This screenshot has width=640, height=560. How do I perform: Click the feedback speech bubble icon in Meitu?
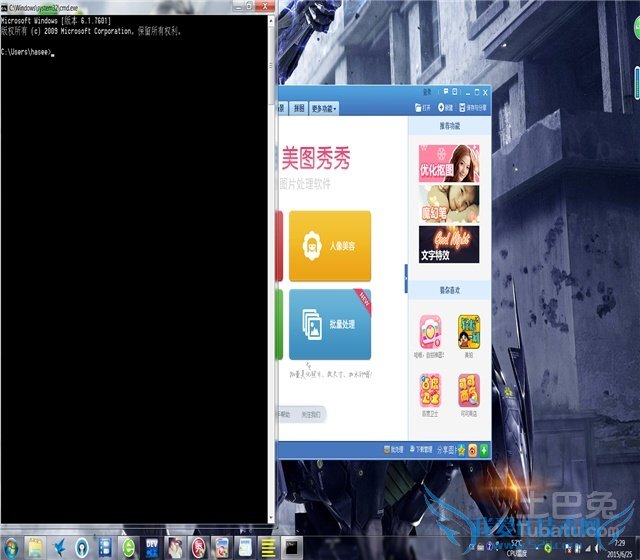(446, 92)
